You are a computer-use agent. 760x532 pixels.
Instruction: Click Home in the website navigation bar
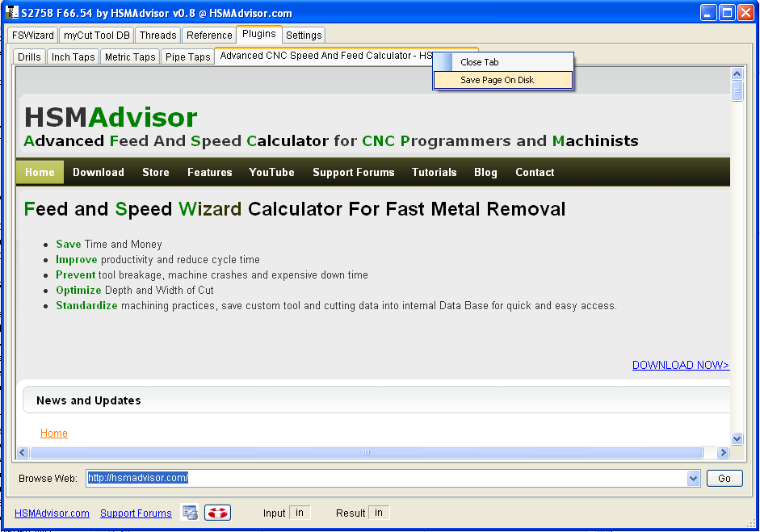pyautogui.click(x=40, y=173)
